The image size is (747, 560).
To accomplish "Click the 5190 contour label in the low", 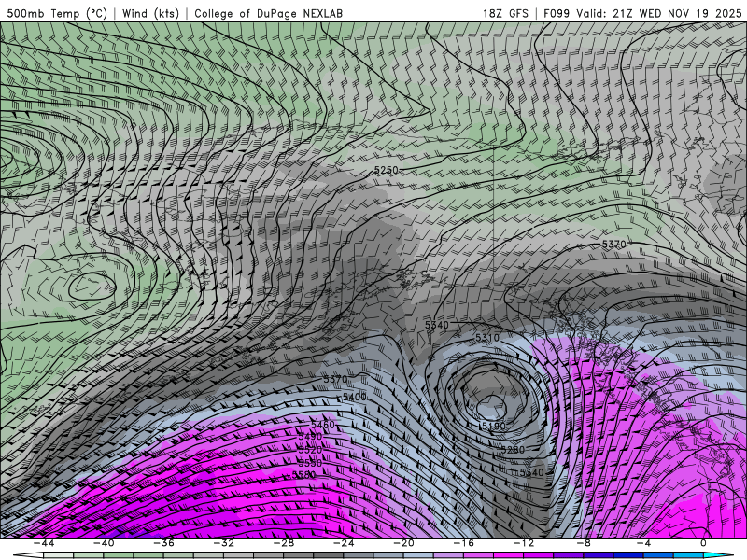I will pos(493,426).
